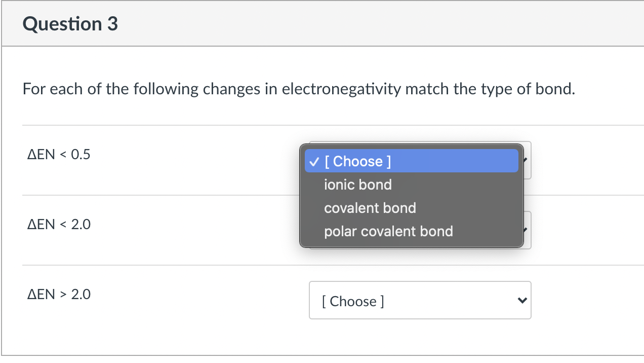
Task: Click the ΔEN < 2.0 row label
Action: [58, 224]
